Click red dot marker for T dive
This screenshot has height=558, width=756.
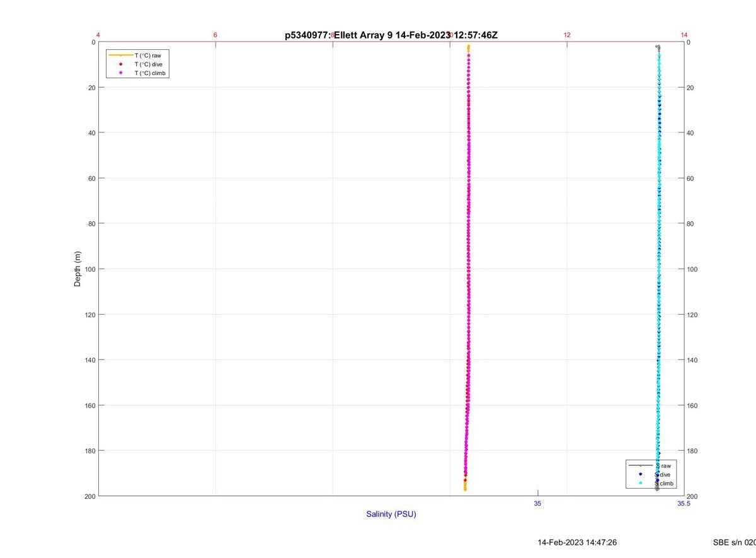pyautogui.click(x=120, y=64)
